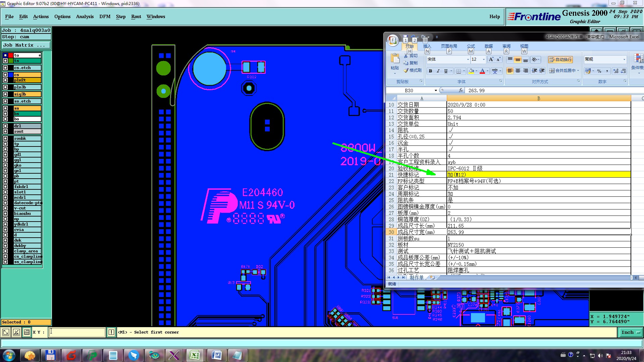The height and width of the screenshot is (362, 644).
Task: Click the 自动换行 wrap text button
Action: click(560, 59)
